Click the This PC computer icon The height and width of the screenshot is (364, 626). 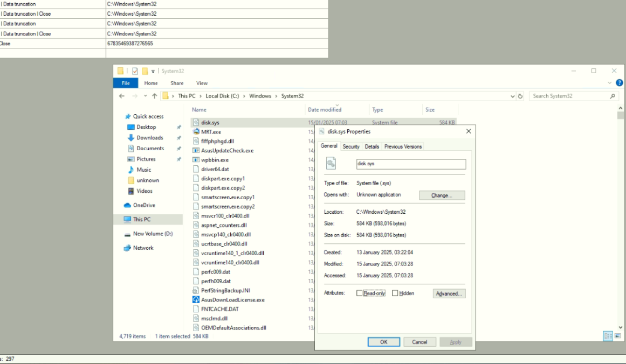(x=127, y=219)
